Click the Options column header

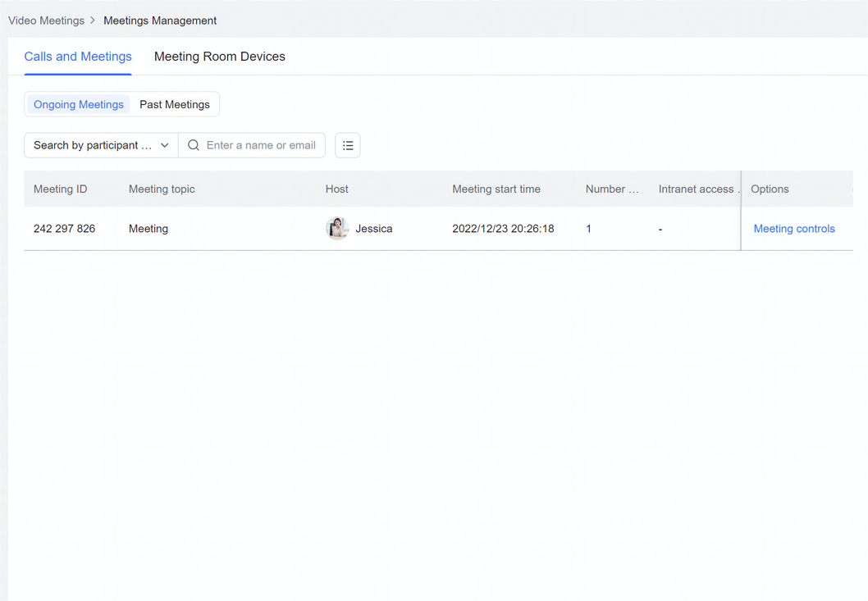click(770, 189)
